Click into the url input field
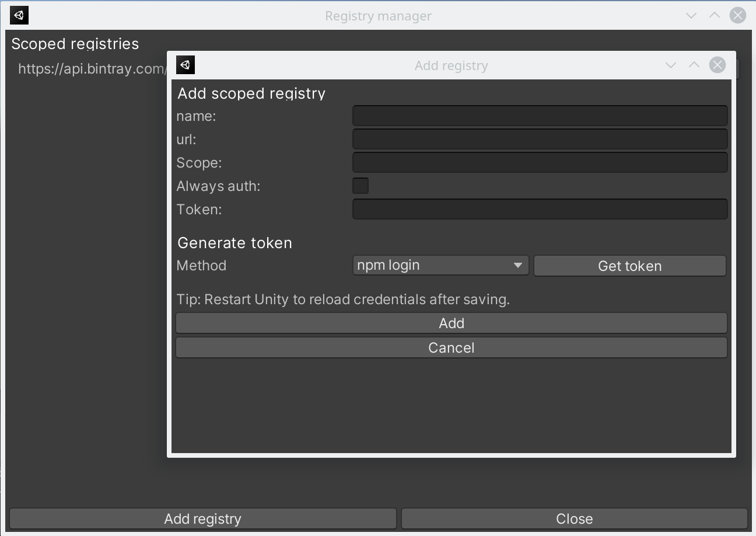Image resolution: width=756 pixels, height=536 pixels. click(x=540, y=139)
